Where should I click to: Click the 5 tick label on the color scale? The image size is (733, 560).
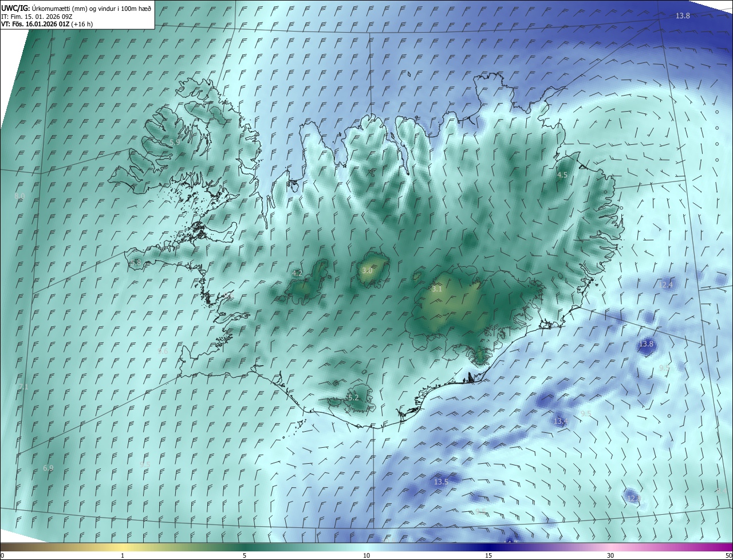click(245, 555)
